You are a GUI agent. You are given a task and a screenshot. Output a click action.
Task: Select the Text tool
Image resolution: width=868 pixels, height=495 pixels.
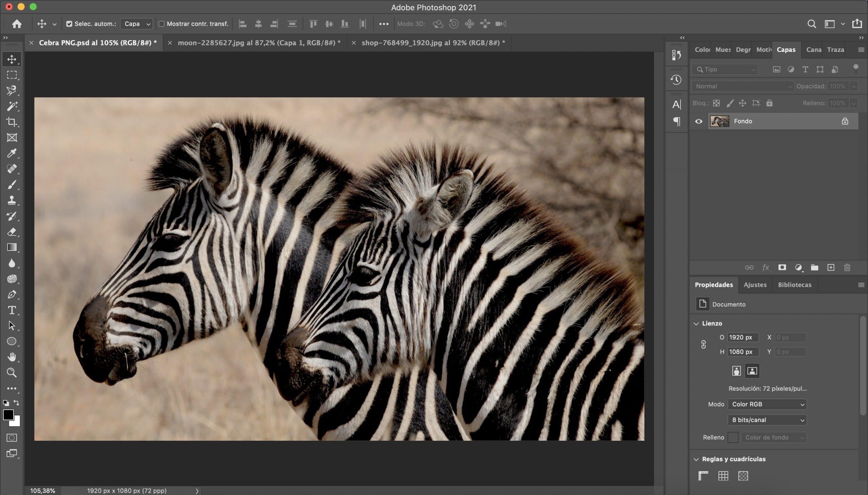pos(11,310)
